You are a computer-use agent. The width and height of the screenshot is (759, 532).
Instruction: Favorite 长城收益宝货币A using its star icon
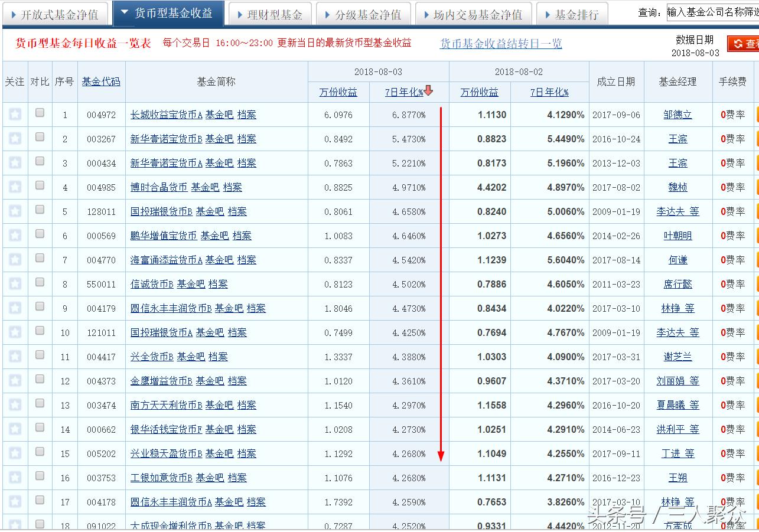[x=15, y=115]
